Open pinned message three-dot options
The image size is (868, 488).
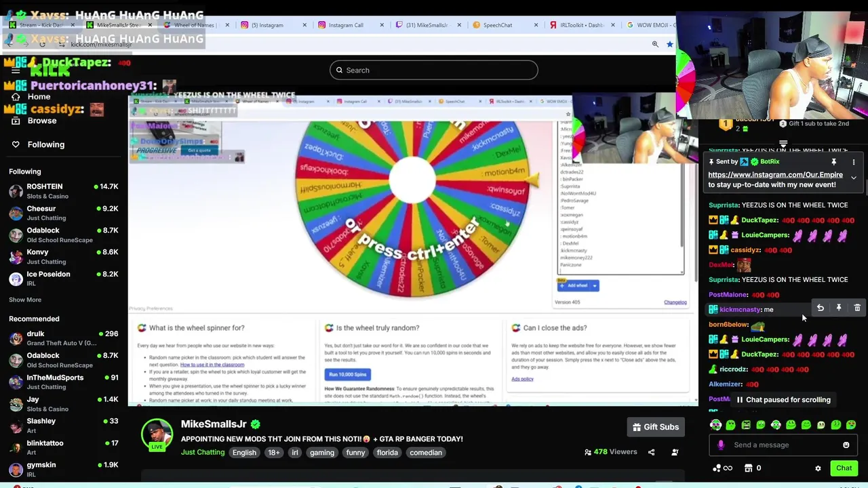tap(854, 162)
